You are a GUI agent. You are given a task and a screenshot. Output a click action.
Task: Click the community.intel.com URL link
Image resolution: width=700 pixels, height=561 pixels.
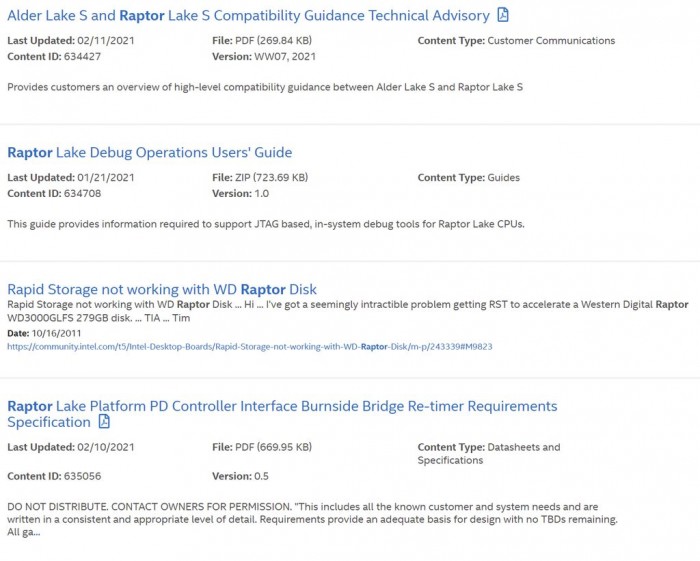coord(249,347)
